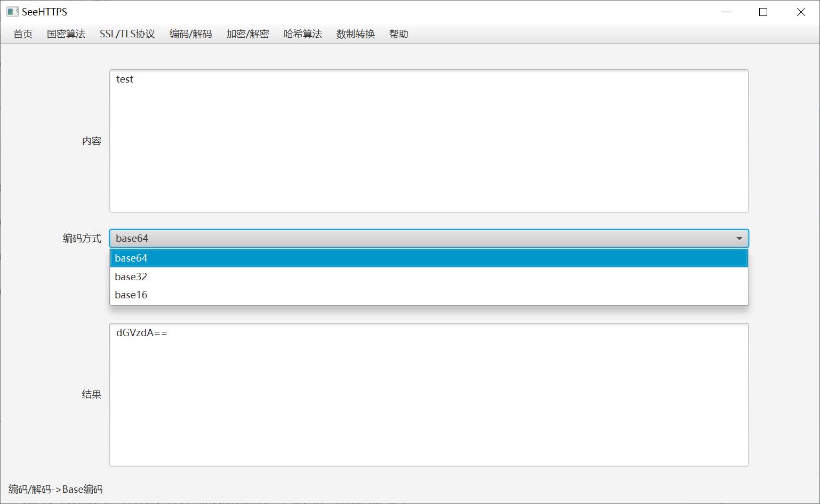Collapse the 编码方式 dropdown arrow

click(739, 238)
